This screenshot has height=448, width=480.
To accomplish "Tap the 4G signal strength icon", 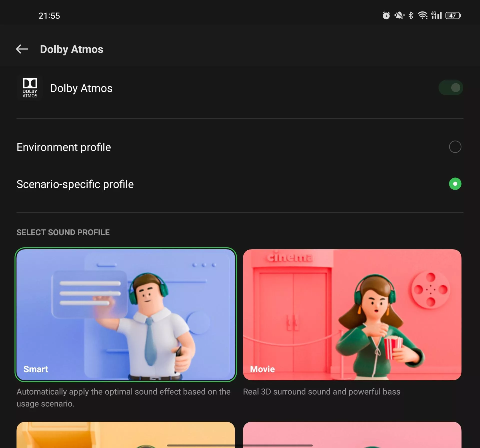I will point(436,15).
